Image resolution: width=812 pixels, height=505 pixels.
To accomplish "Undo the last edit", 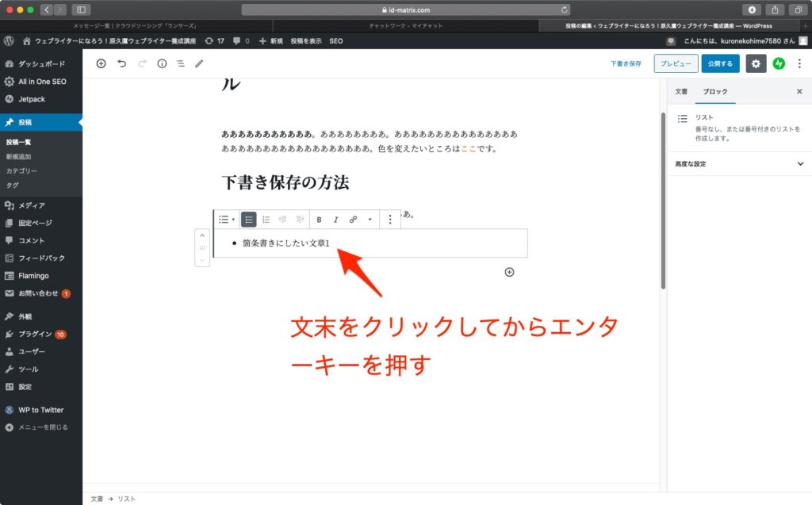I will click(x=121, y=63).
